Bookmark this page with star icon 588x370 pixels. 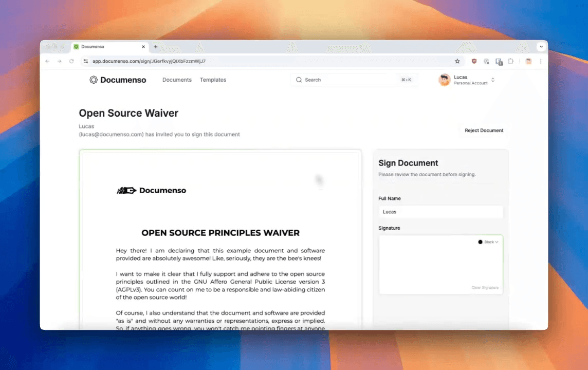(457, 61)
